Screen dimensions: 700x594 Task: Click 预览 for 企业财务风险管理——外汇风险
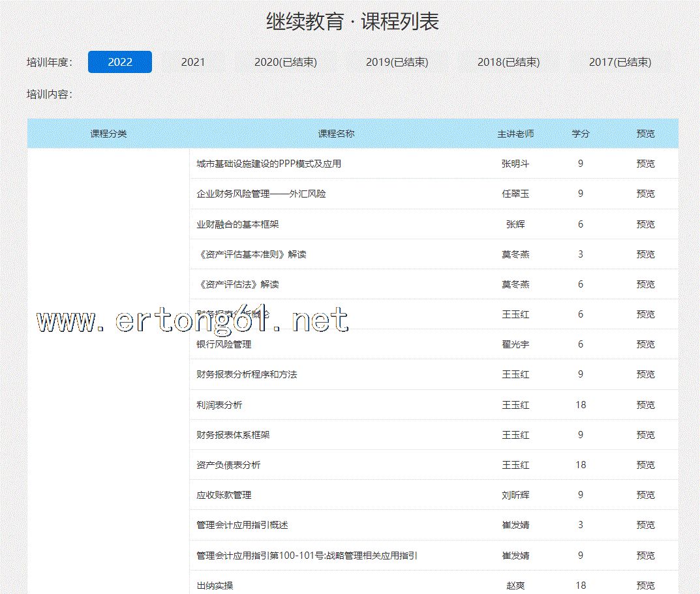(x=645, y=194)
